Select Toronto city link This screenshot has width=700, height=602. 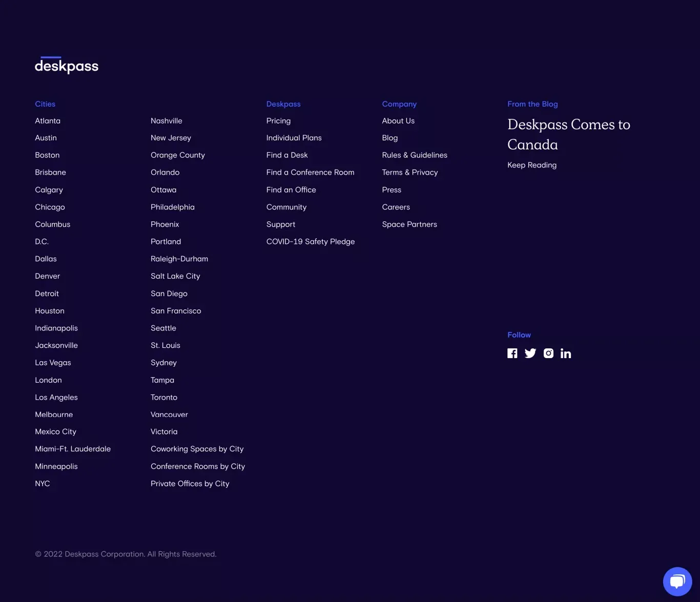tap(164, 398)
